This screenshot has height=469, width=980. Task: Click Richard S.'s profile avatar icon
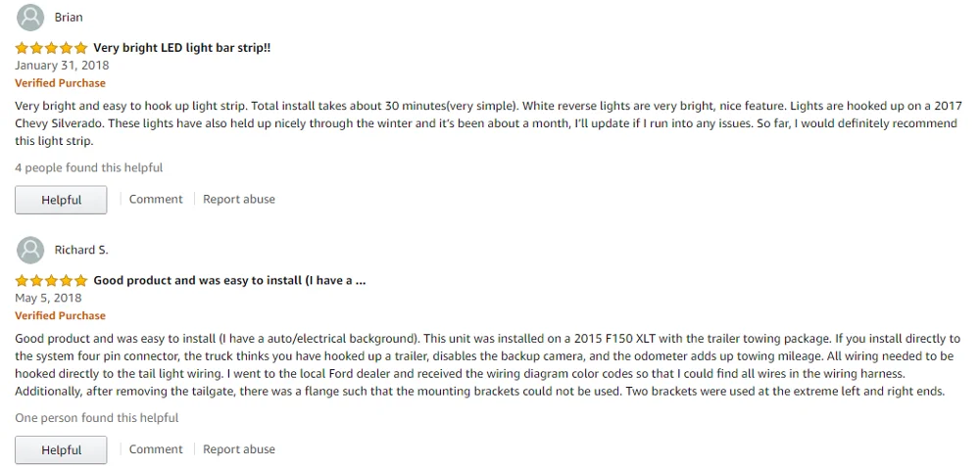[x=31, y=250]
